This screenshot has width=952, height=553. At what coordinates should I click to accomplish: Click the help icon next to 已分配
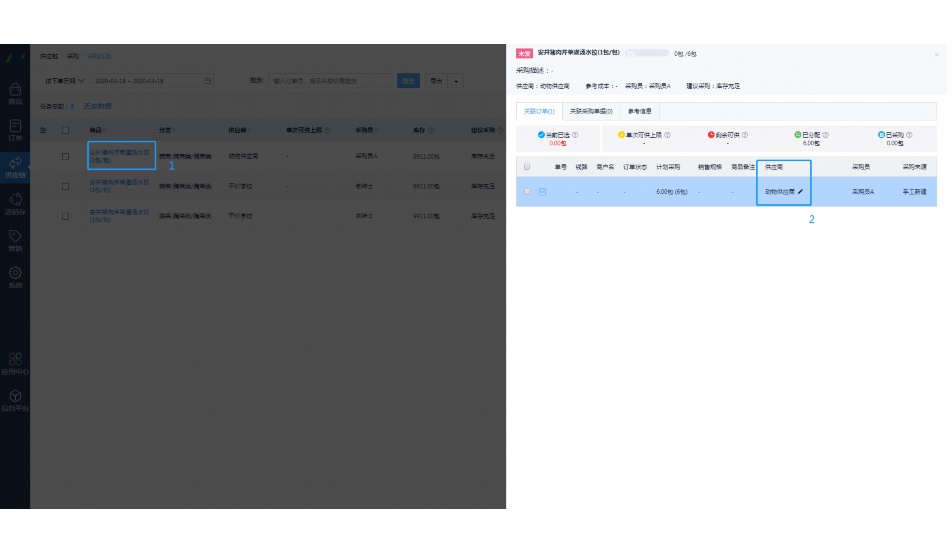824,135
